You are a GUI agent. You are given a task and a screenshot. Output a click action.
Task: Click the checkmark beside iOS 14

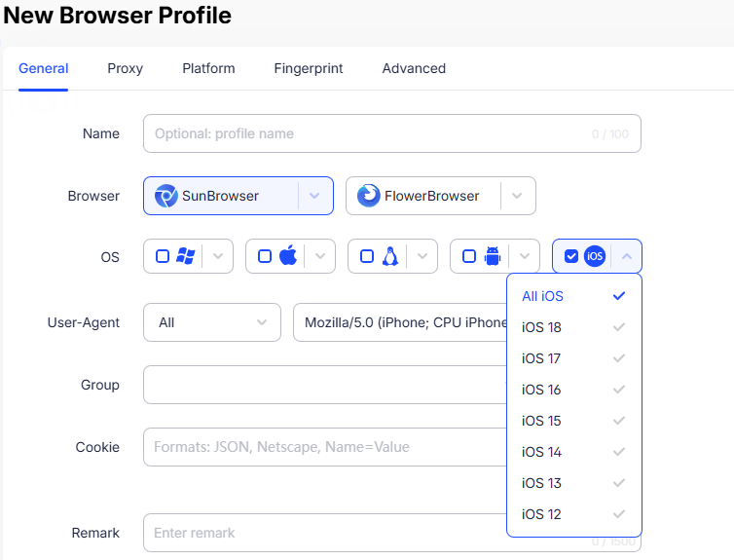619,452
